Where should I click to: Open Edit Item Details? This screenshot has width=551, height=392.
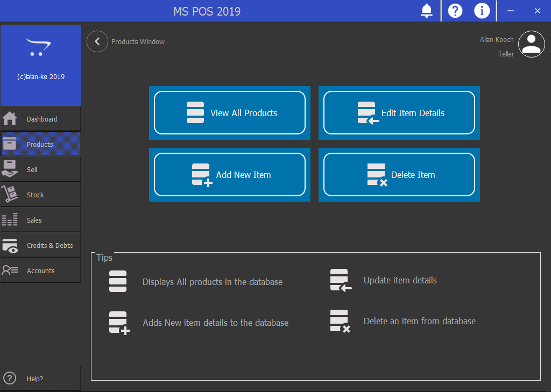(x=399, y=113)
